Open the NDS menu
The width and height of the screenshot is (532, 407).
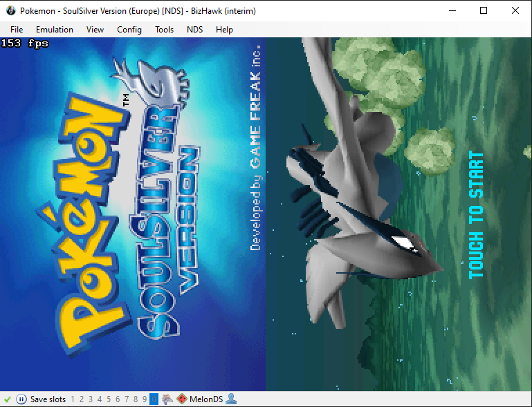195,30
